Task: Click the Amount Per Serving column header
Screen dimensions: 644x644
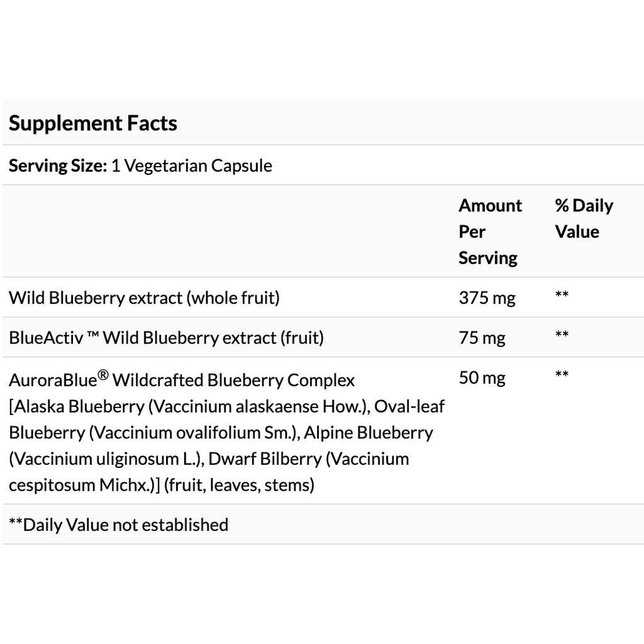Action: tap(491, 231)
